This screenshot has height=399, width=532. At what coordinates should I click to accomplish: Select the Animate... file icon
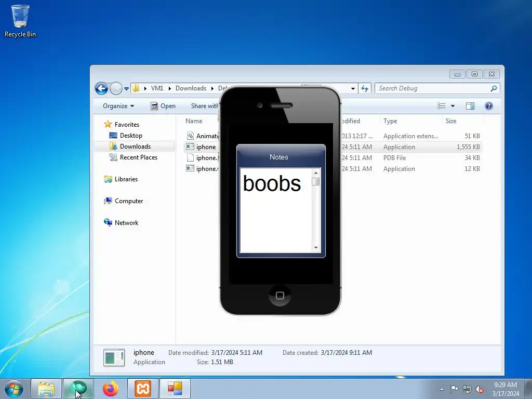pyautogui.click(x=190, y=136)
